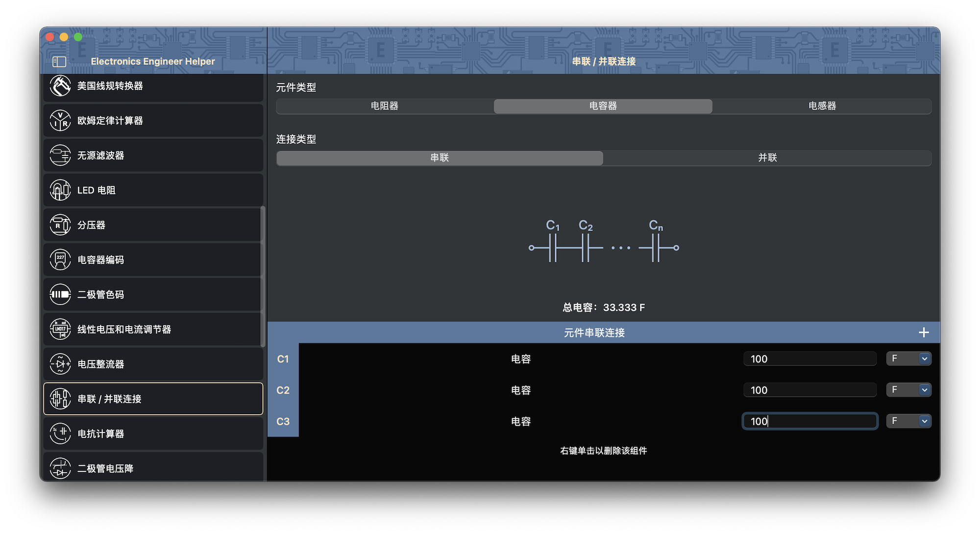This screenshot has width=980, height=534.
Task: Switch component type to 电阻器
Action: tap(384, 105)
